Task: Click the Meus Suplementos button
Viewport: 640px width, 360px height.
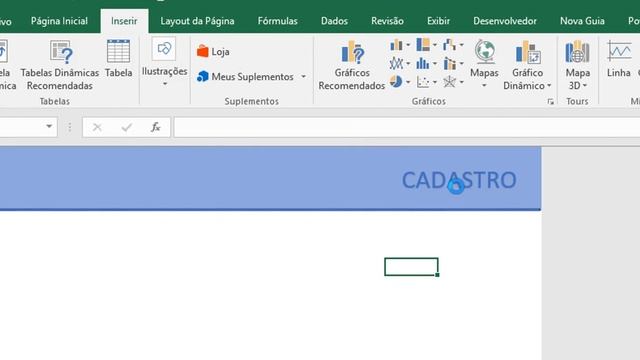Action: coord(245,77)
